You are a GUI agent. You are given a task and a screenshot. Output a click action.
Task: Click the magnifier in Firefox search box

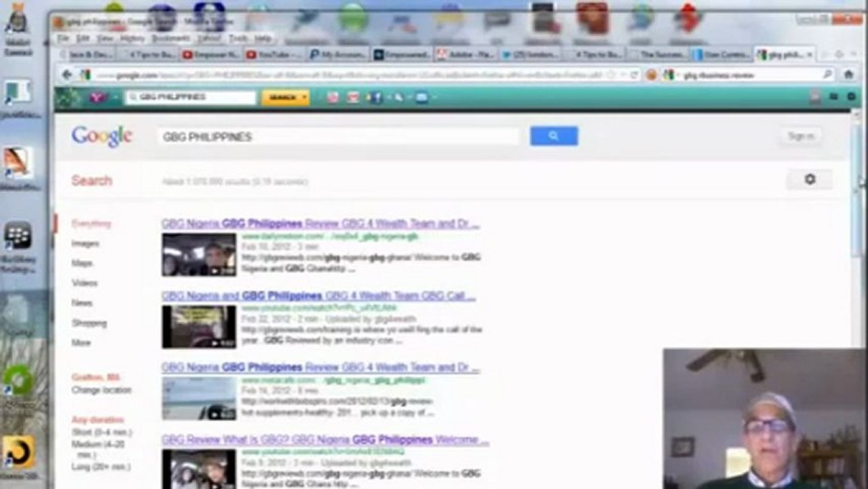click(x=827, y=75)
